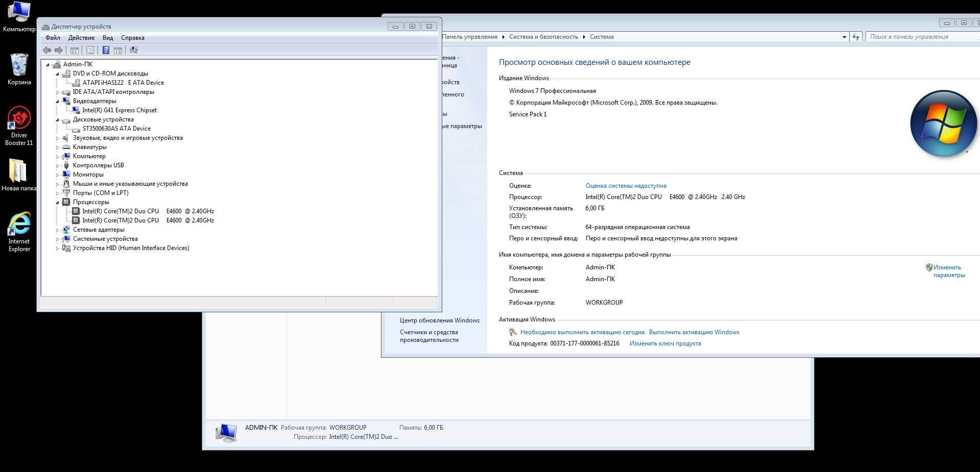Expand the Сетевые адаптеры node
980x472 pixels.
[x=57, y=230]
